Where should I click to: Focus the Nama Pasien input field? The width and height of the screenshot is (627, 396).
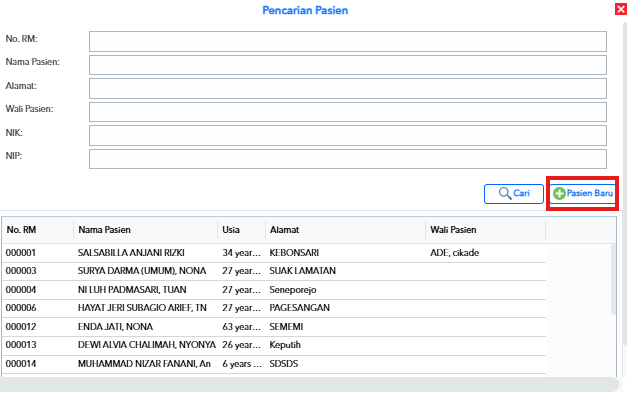point(347,65)
